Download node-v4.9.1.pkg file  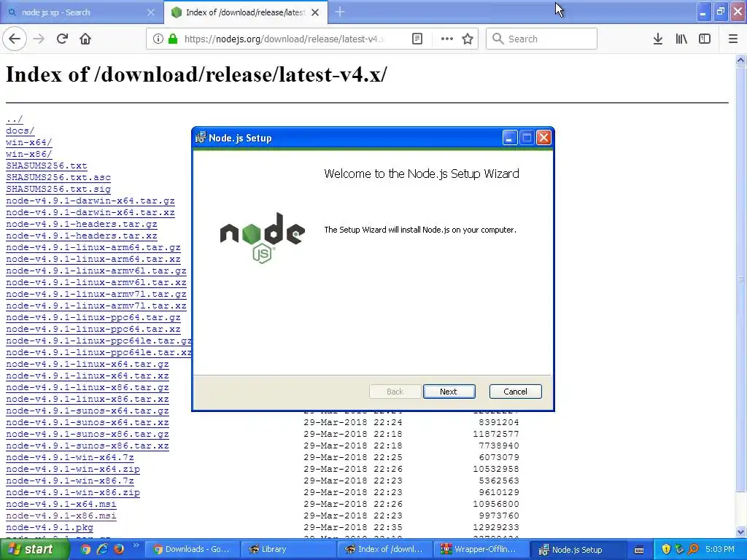tap(50, 527)
